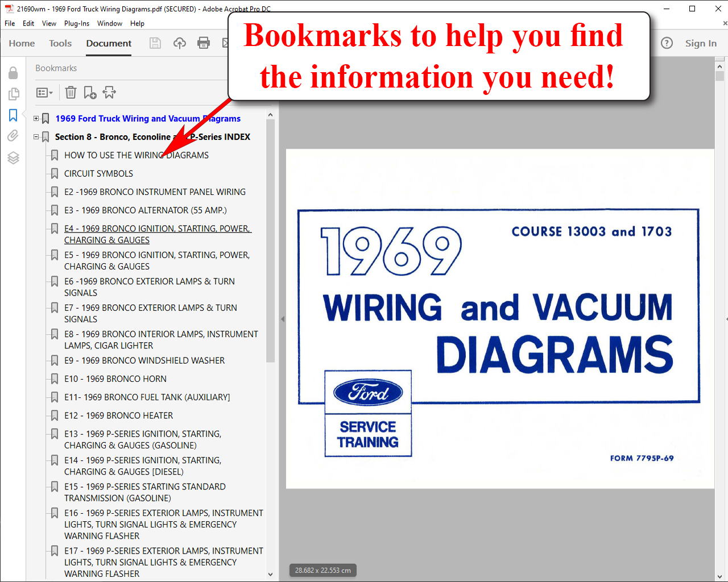Click Find current bookmark icon
Viewport: 728px width, 582px height.
click(x=109, y=92)
